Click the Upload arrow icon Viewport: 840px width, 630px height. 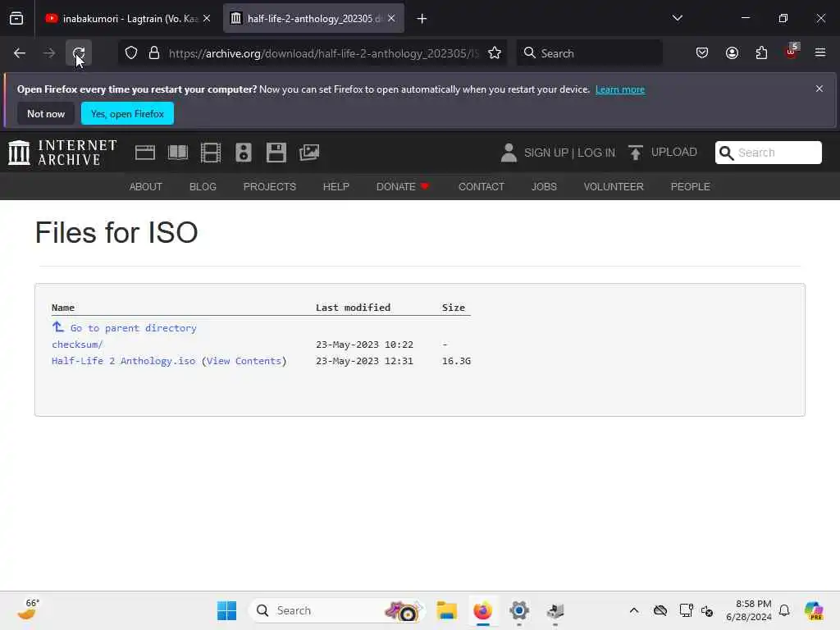tap(636, 153)
